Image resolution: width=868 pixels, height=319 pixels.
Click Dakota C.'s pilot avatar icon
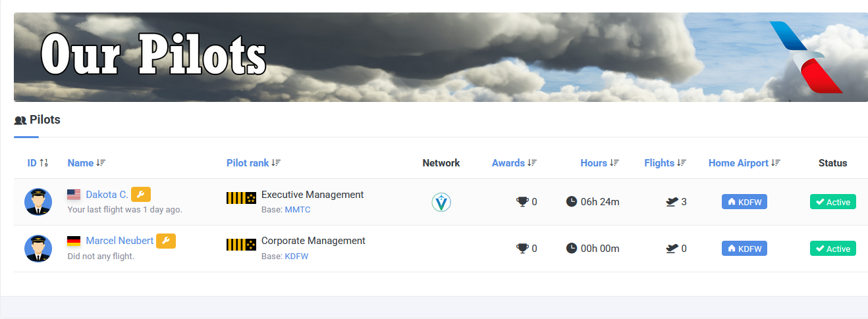38,202
